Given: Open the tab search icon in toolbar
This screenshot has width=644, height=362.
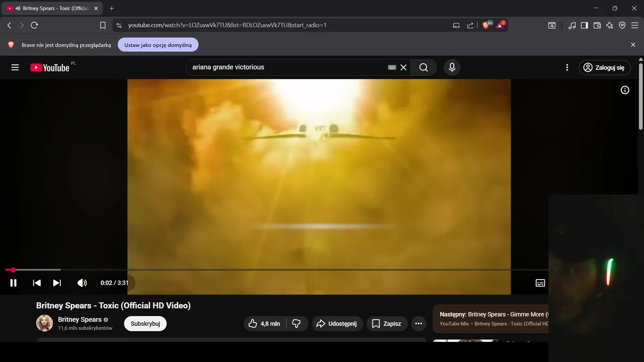Looking at the screenshot, I should [x=552, y=25].
